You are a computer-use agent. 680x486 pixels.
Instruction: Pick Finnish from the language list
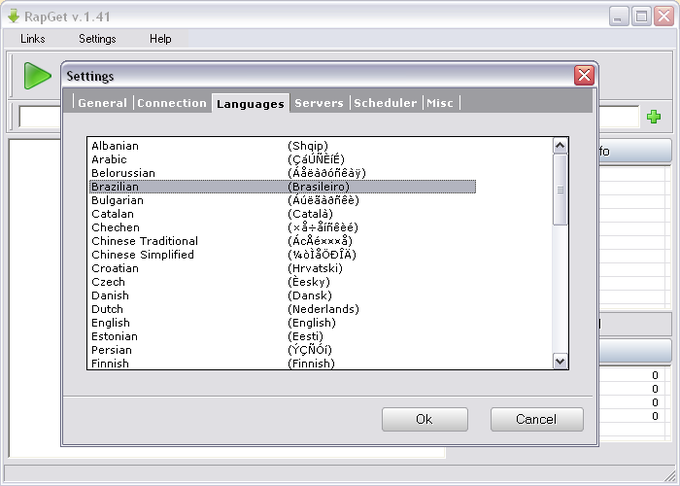coord(282,363)
